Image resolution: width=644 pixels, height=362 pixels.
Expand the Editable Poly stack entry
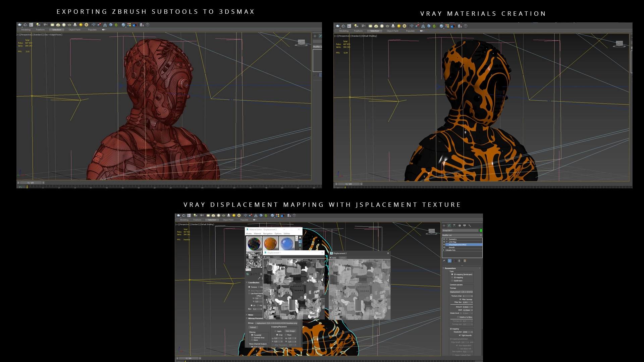444,250
